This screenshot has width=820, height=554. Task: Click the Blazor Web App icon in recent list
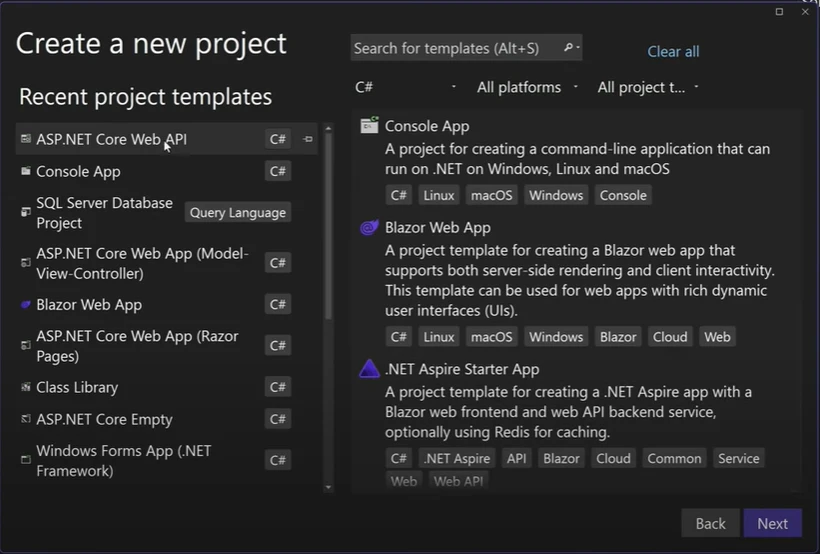26,304
